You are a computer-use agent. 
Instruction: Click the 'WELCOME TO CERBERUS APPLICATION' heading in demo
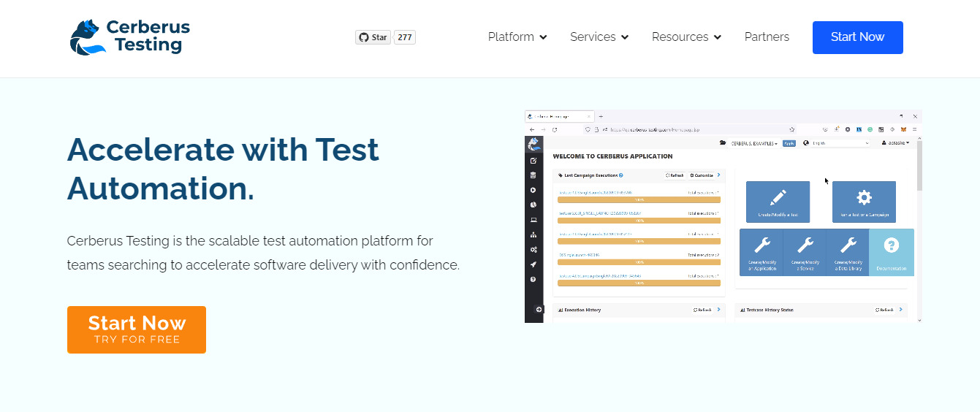coord(612,156)
